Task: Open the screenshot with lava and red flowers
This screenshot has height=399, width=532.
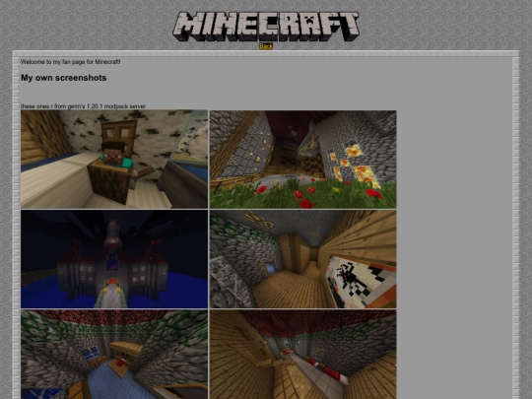Action: point(302,160)
